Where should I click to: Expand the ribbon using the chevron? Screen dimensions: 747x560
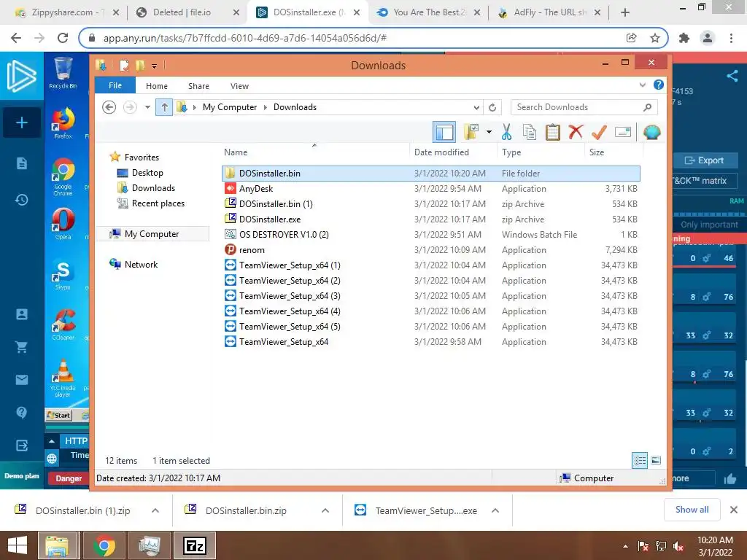(x=642, y=85)
